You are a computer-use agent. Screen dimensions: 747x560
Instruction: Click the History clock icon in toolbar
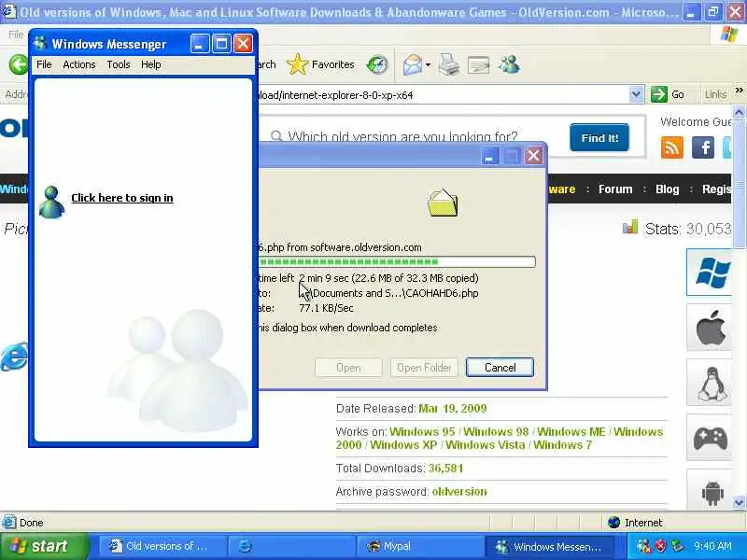377,64
